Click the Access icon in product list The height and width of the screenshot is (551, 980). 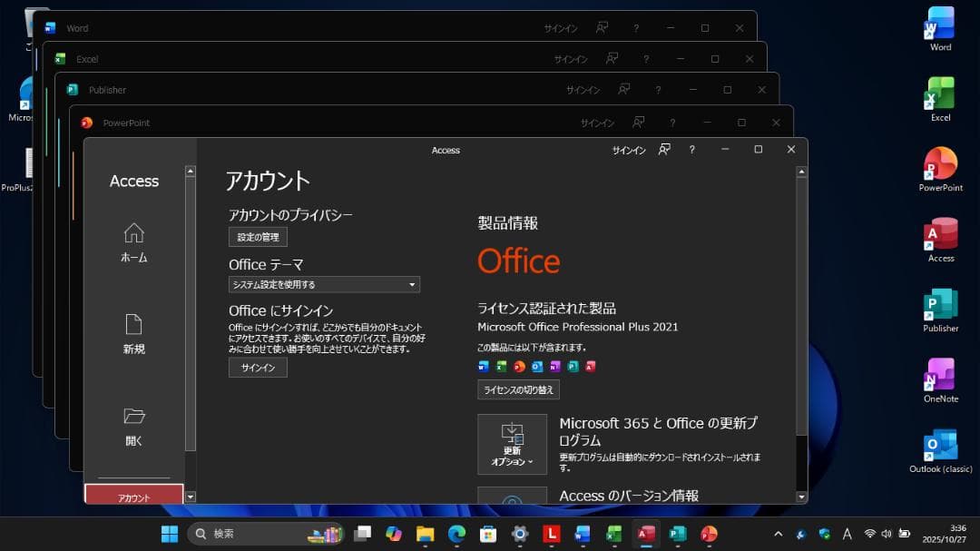click(590, 367)
